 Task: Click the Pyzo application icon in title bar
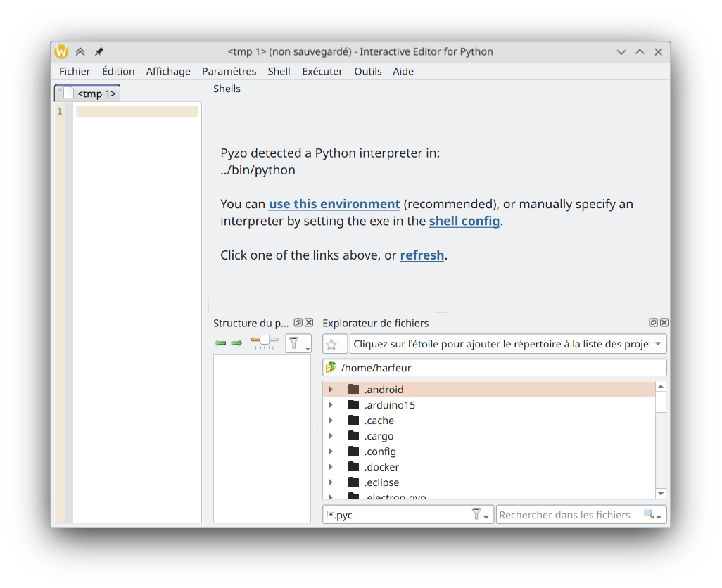[61, 51]
